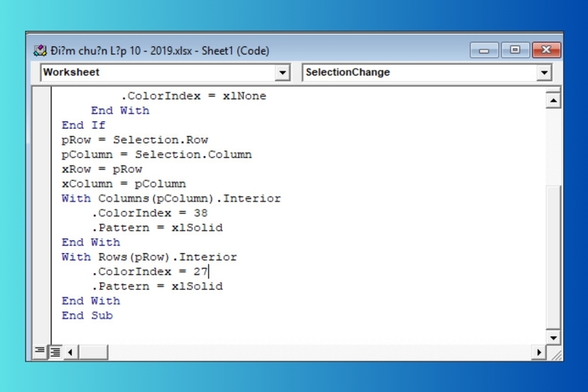Click the vertical scrollbar thumb
588x392 pixels.
553,257
